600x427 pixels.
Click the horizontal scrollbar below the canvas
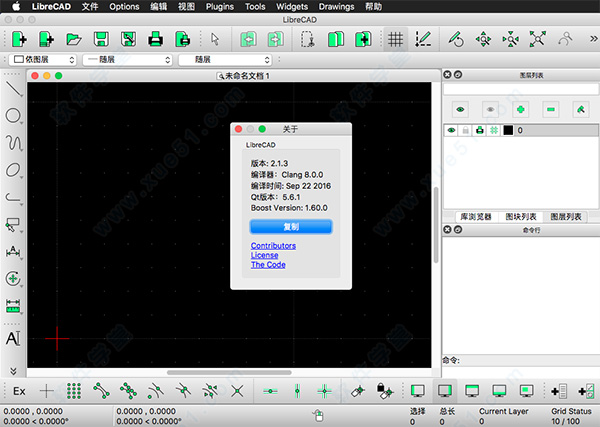tap(229, 372)
